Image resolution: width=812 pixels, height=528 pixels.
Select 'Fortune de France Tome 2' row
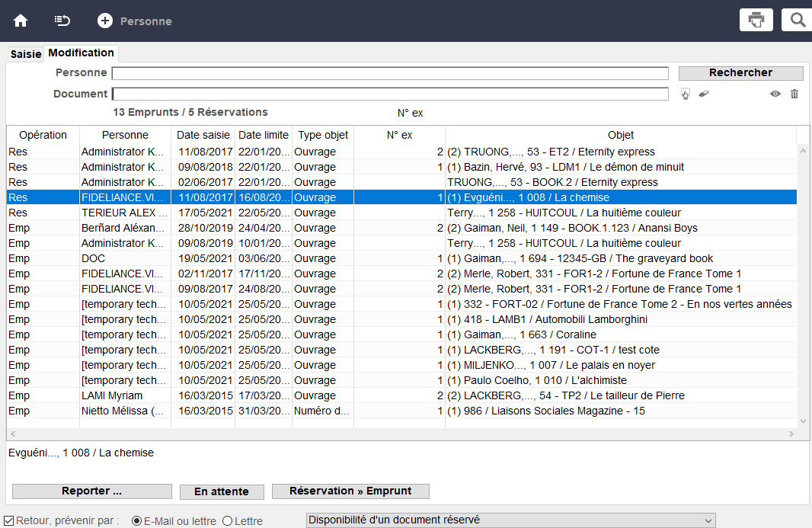click(x=401, y=304)
